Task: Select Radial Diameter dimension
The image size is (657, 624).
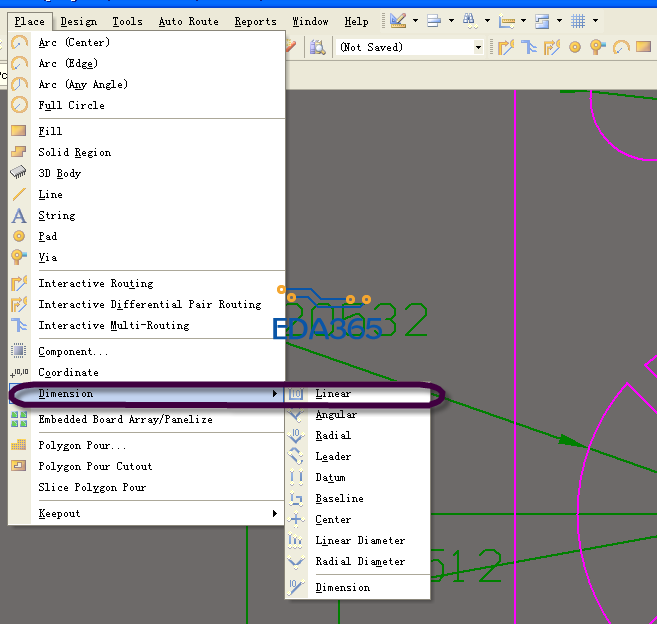Action: [x=358, y=561]
